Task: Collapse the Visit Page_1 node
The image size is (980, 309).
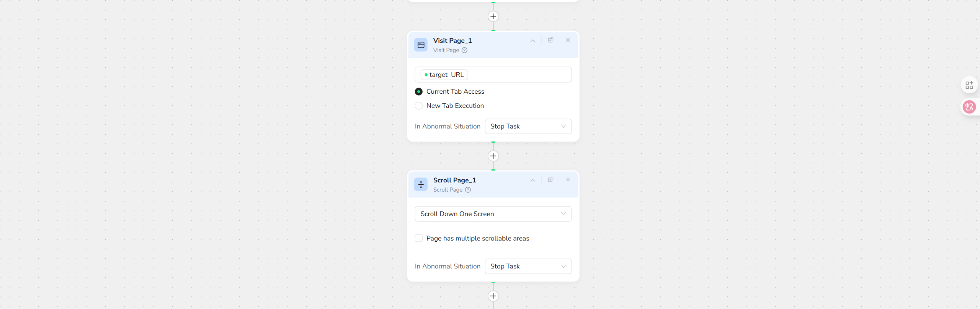Action: [532, 41]
